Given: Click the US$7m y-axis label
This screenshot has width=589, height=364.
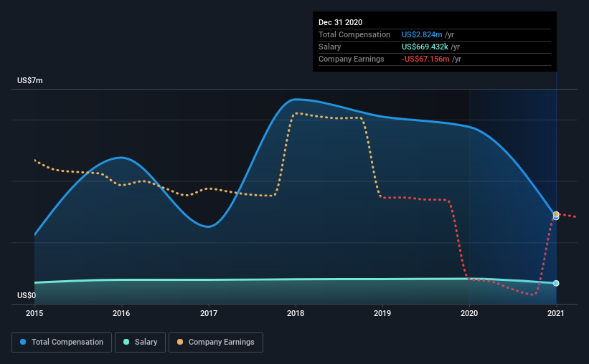Looking at the screenshot, I should [30, 81].
